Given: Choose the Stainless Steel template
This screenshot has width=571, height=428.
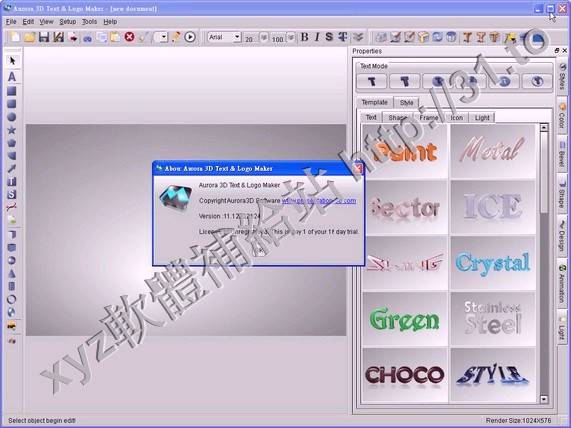Looking at the screenshot, I should (x=493, y=319).
